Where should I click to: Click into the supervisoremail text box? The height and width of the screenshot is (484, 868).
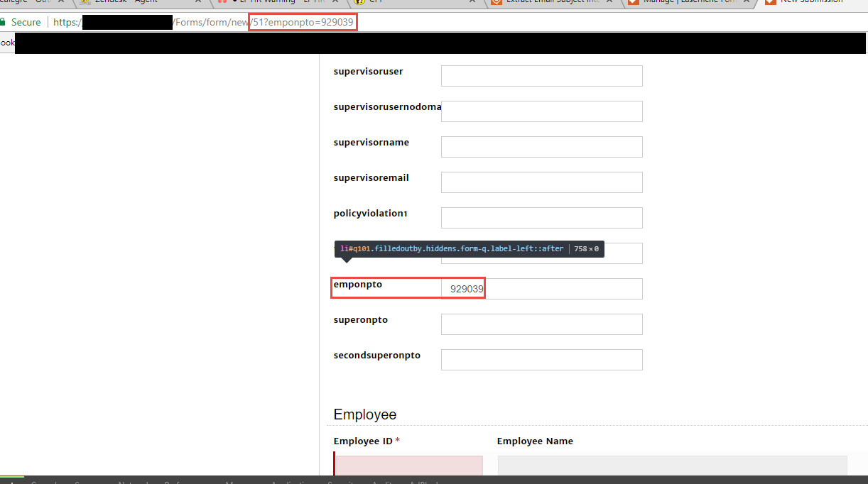point(542,182)
